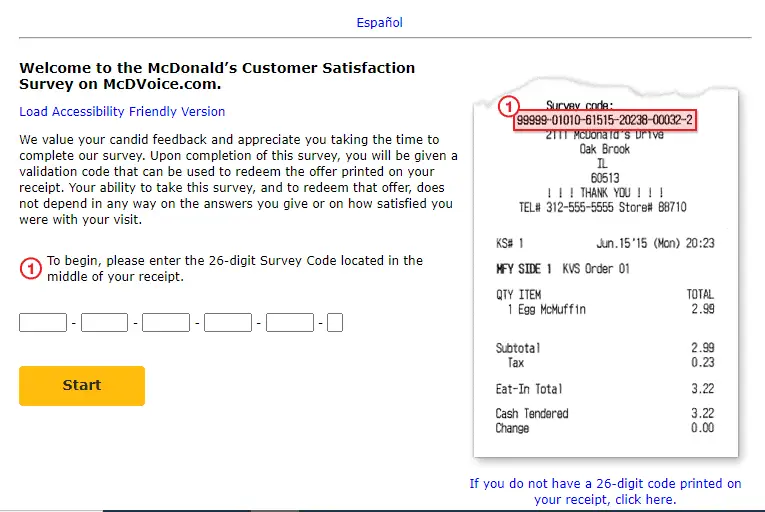Click the third survey code input box
This screenshot has height=512, width=765.
coord(166,323)
